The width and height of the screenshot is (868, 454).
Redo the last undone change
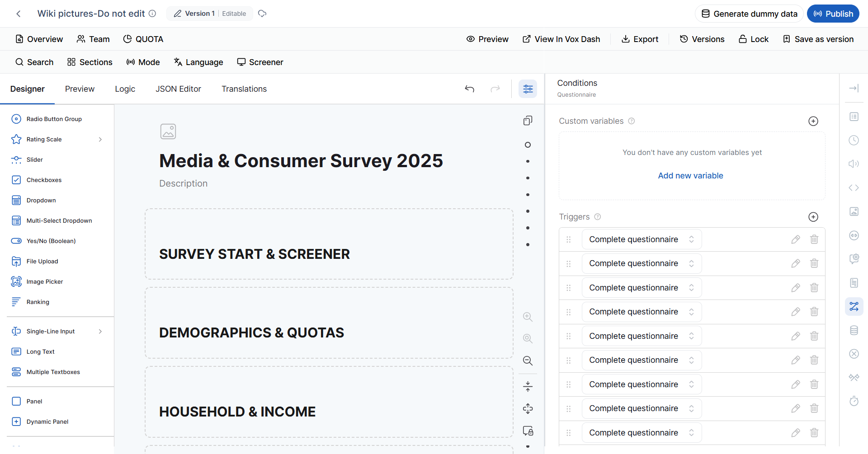coord(495,89)
